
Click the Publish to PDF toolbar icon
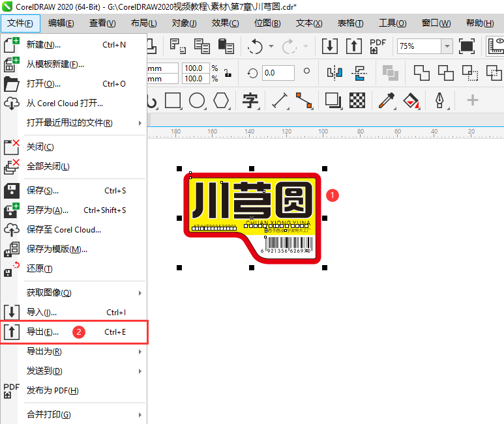click(378, 46)
